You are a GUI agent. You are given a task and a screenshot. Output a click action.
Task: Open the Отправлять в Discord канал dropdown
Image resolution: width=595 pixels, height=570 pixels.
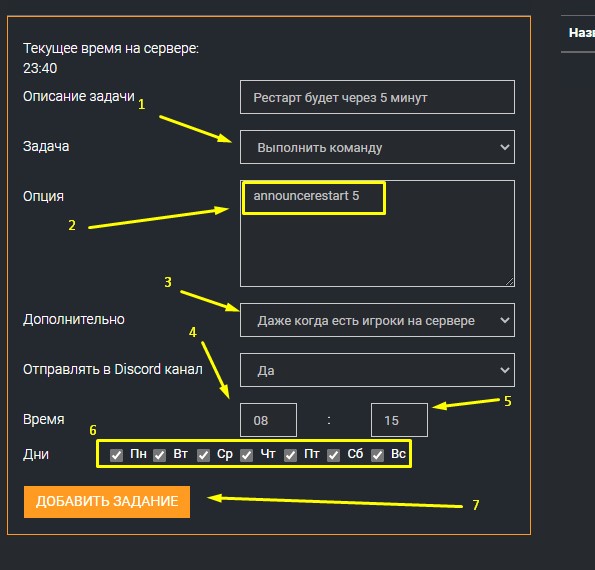[377, 370]
